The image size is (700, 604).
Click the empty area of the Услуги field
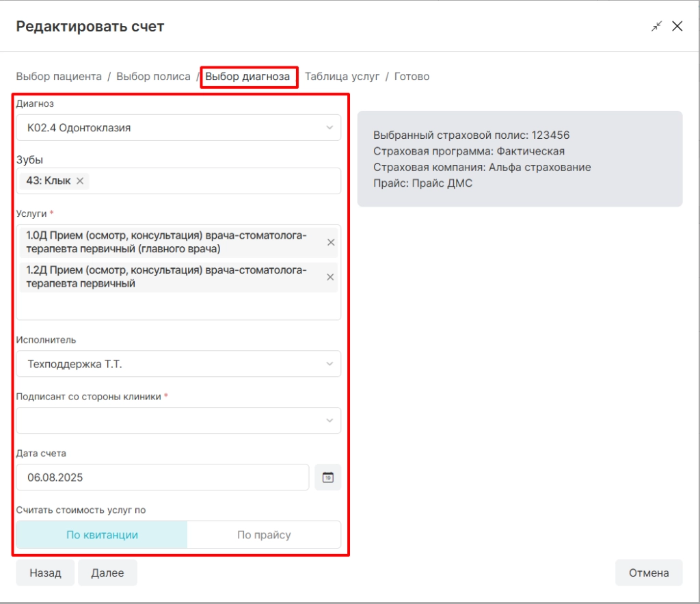pyautogui.click(x=178, y=306)
